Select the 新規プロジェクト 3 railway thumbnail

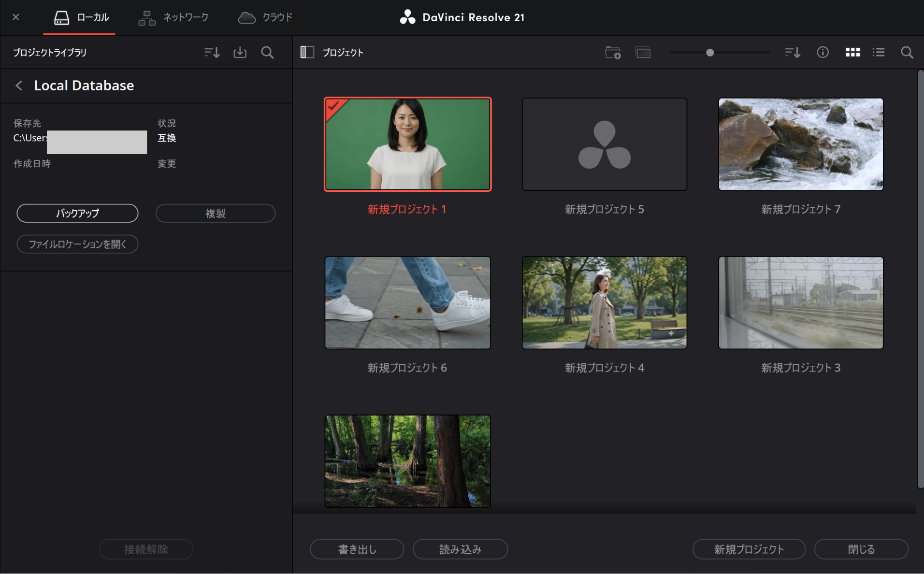801,302
